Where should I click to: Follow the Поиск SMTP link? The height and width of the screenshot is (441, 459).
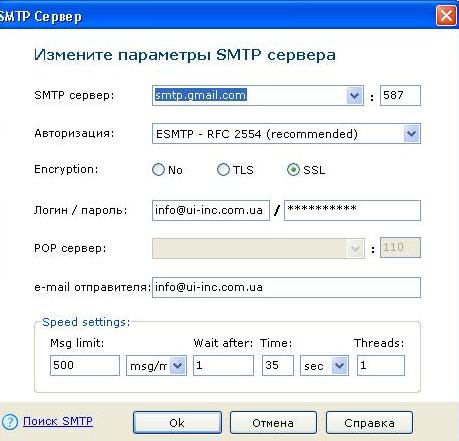pyautogui.click(x=58, y=421)
